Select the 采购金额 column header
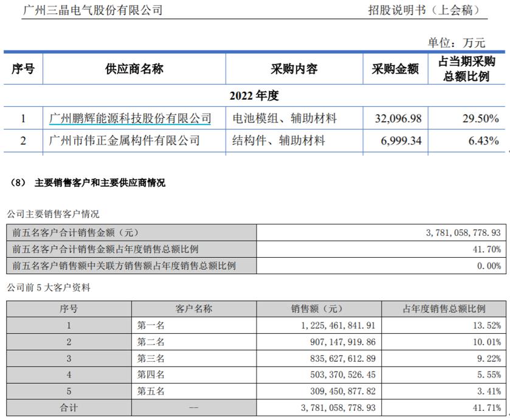This screenshot has height=420, width=510. 395,69
